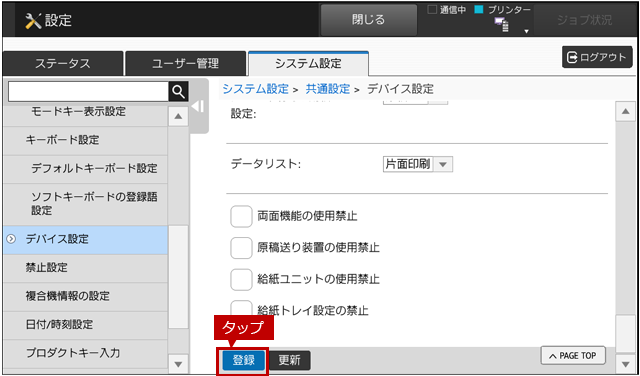The image size is (640, 376).
Task: Click the sidebar scroll down arrow
Action: coord(178,363)
